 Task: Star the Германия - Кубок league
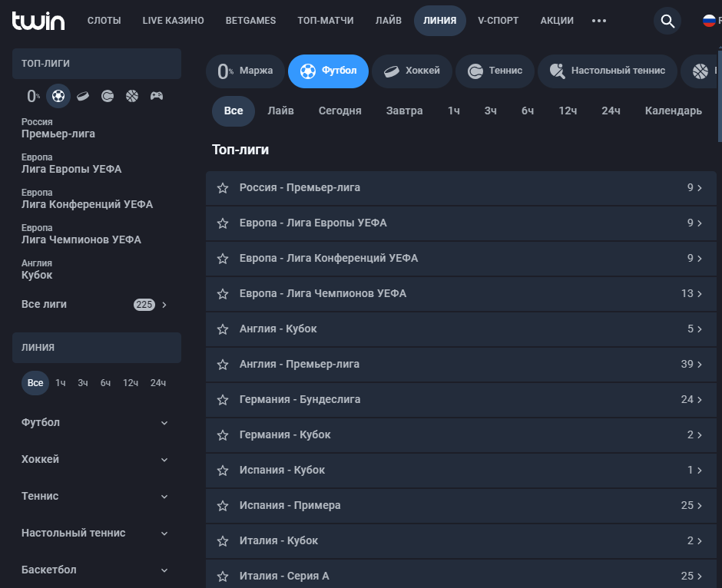[223, 434]
